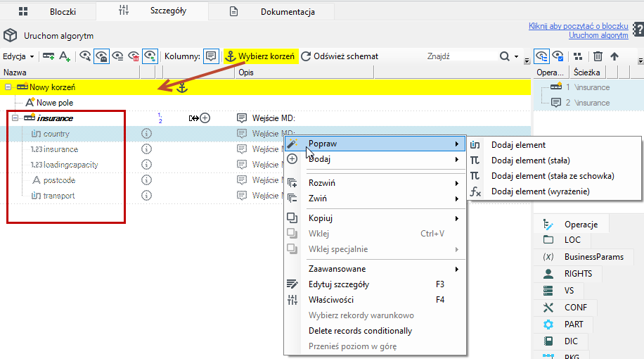The height and width of the screenshot is (359, 644).
Task: Switch to the Dokumentacja tab
Action: click(x=271, y=11)
